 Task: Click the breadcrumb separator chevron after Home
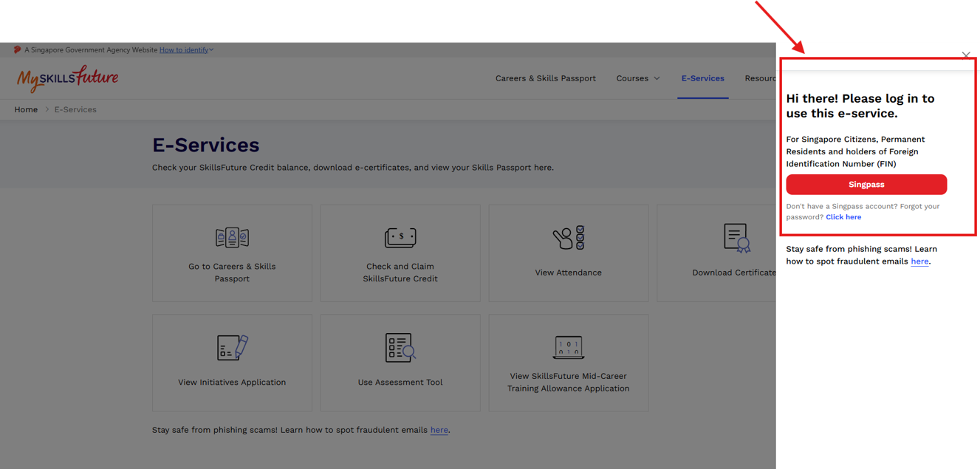point(47,109)
